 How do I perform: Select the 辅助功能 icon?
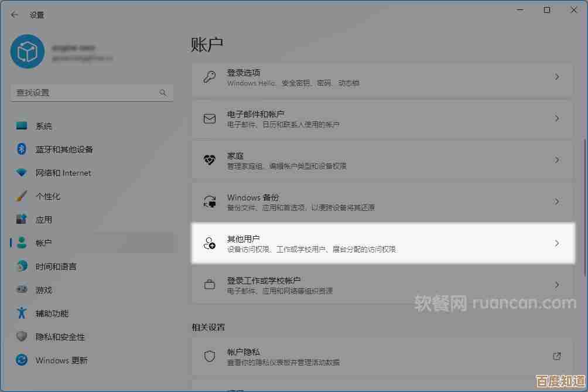click(x=20, y=313)
